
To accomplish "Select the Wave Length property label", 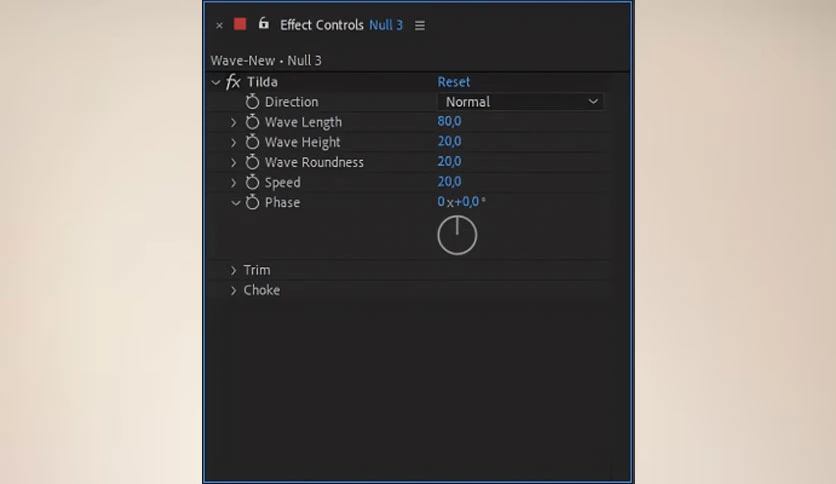I will (303, 122).
